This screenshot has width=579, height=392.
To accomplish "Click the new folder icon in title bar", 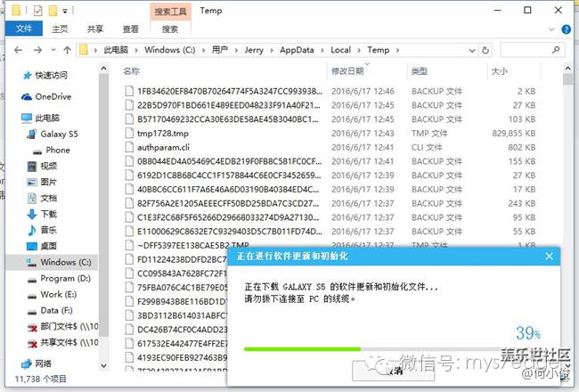I will click(x=53, y=11).
